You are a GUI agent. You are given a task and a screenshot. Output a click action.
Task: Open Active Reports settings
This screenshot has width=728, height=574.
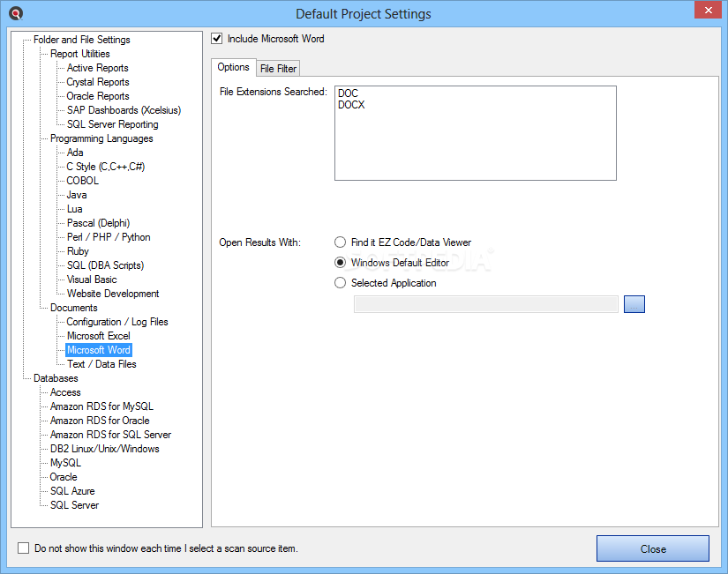coord(97,68)
